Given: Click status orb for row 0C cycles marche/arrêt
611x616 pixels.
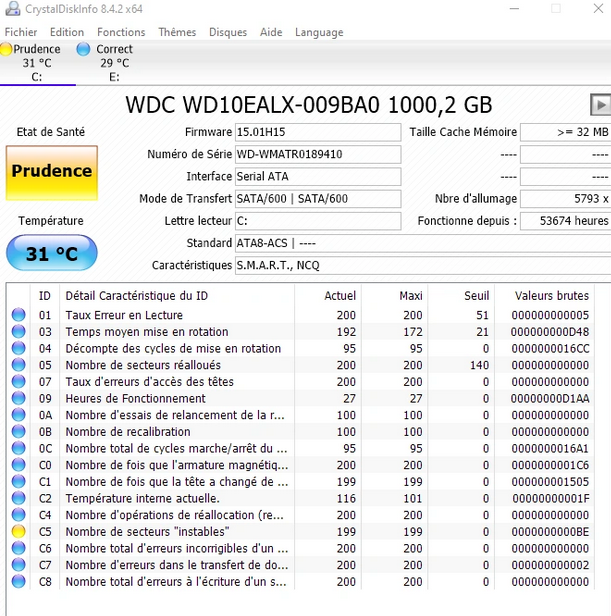Looking at the screenshot, I should [18, 448].
